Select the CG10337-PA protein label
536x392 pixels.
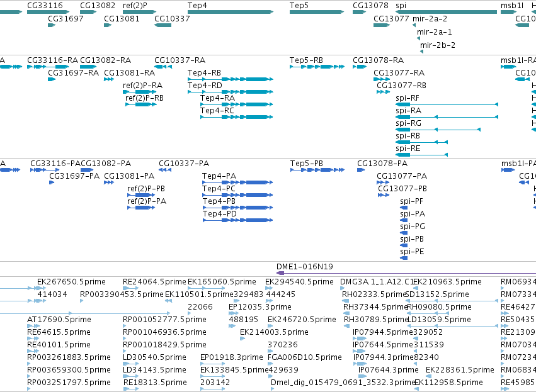pos(184,164)
